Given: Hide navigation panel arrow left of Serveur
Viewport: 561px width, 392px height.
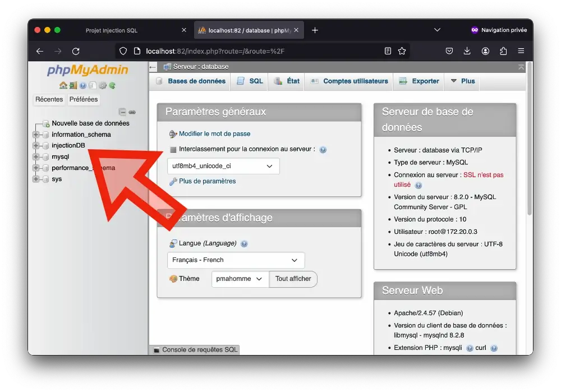Looking at the screenshot, I should [153, 67].
